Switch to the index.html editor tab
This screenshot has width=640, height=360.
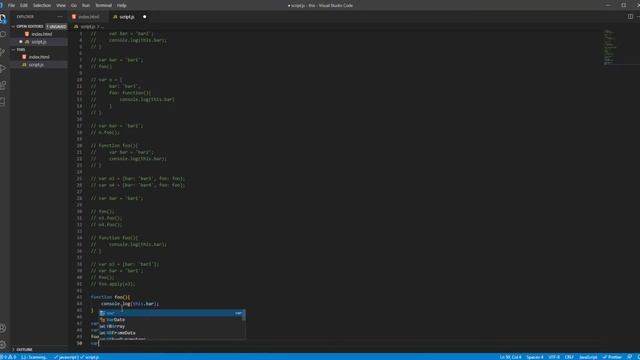(88, 17)
